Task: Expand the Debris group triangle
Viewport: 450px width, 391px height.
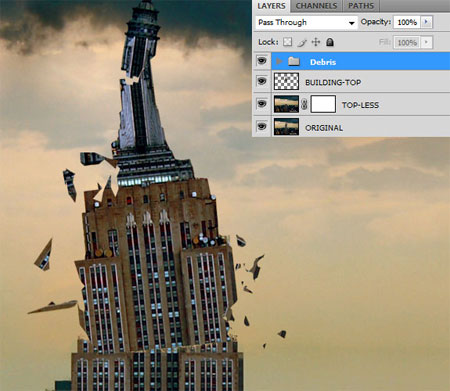Action: coord(279,61)
